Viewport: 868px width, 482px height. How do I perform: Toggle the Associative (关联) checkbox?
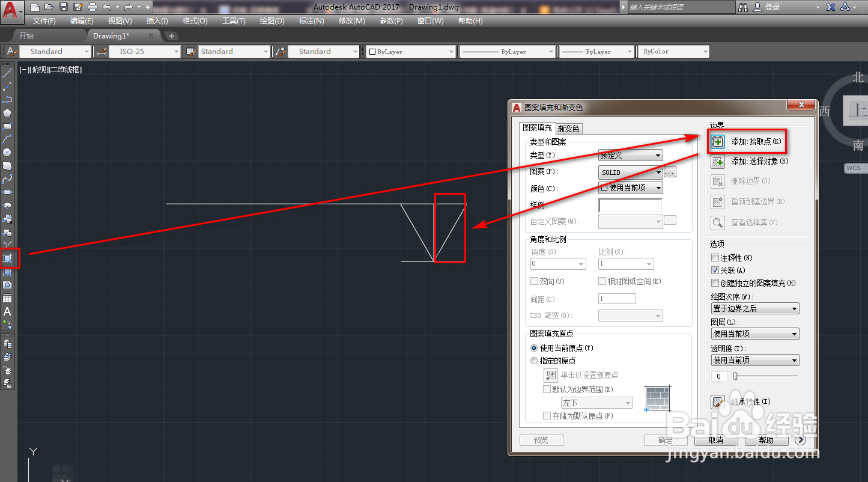tap(715, 270)
